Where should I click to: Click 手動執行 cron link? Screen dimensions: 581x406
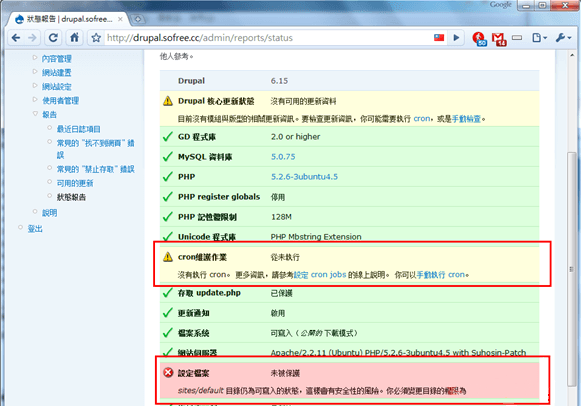pos(440,275)
